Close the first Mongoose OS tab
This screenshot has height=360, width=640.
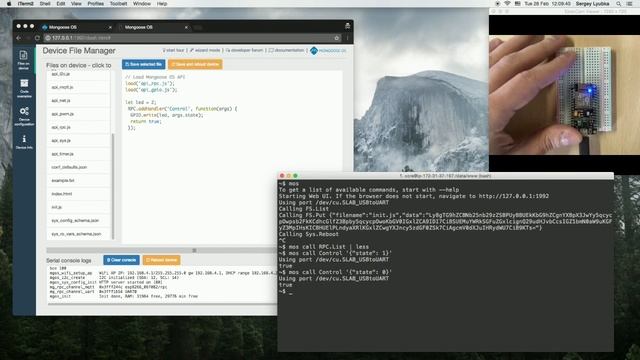coord(110,27)
